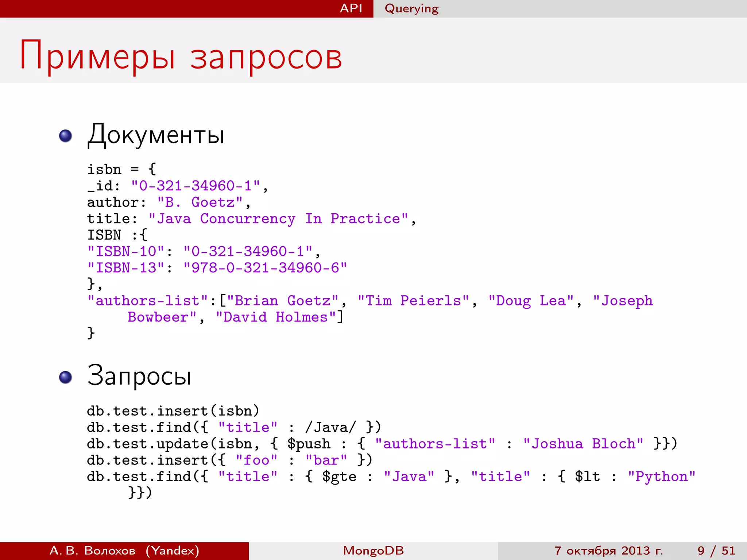Click the author name 'А. В. Волохов (Yandex)' footer
This screenshot has height=560, width=747.
click(124, 551)
